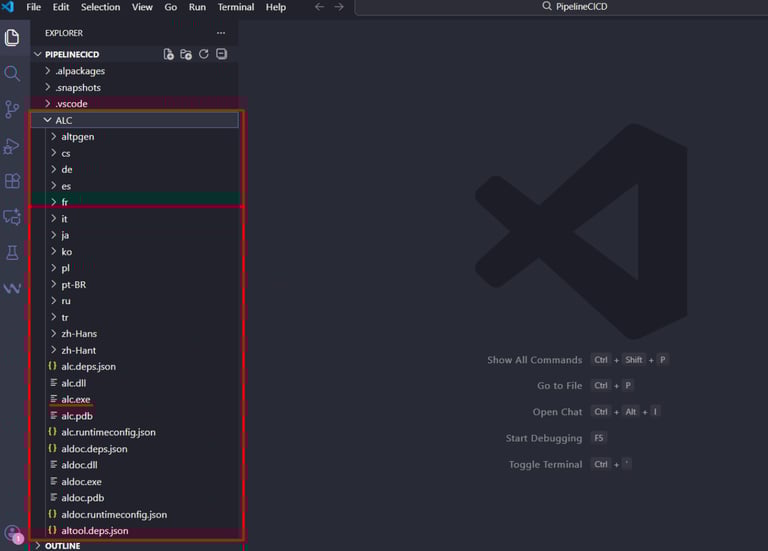Expand the OUTLINE section
Screen dimensions: 768x551
tap(135, 546)
